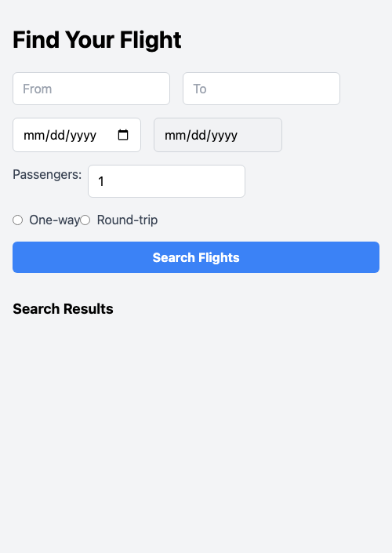This screenshot has width=392, height=553.
Task: Click the greyed-out return date field
Action: [218, 135]
